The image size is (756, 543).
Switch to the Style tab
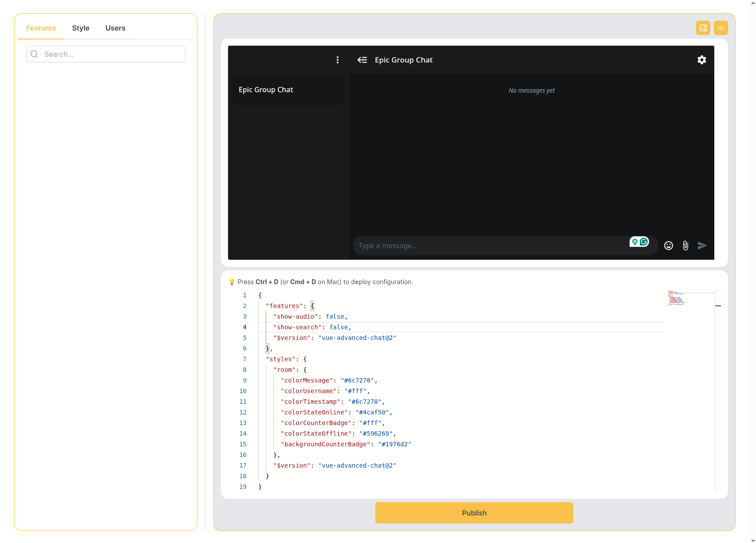(x=81, y=28)
